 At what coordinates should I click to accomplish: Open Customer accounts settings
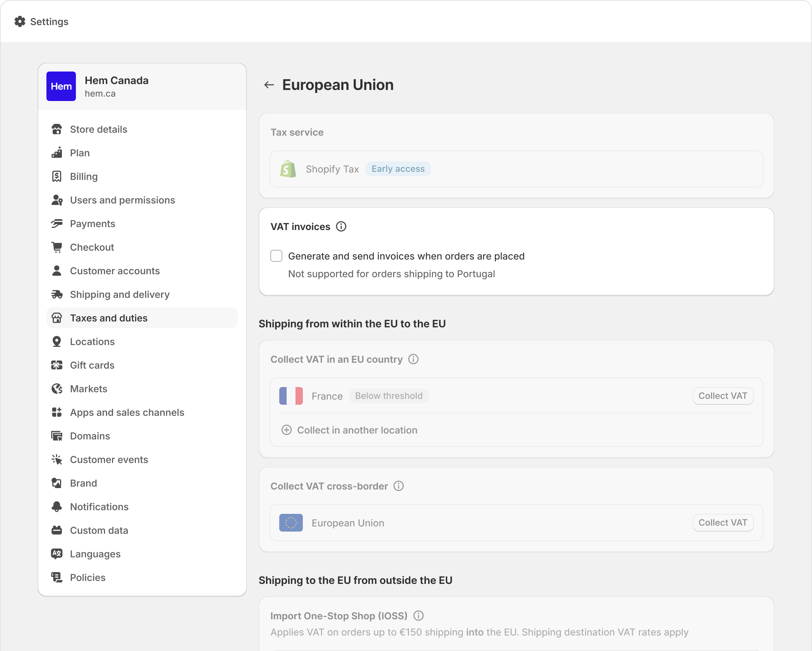pos(142,271)
